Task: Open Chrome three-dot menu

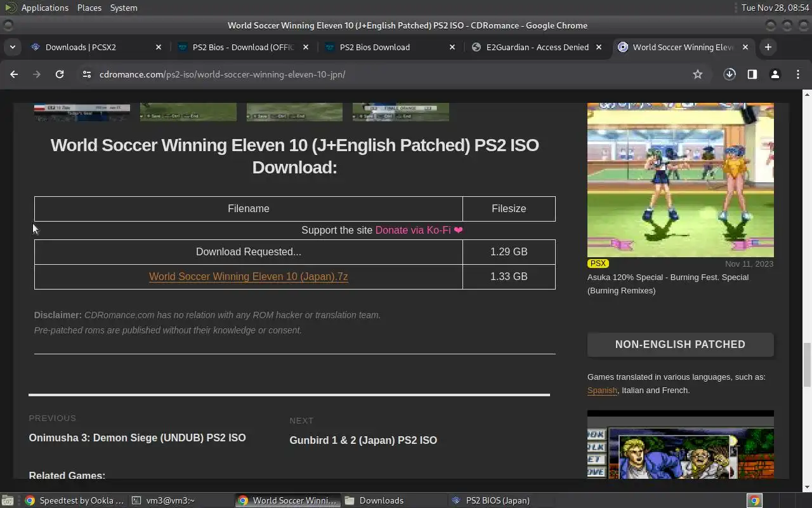Action: click(798, 74)
